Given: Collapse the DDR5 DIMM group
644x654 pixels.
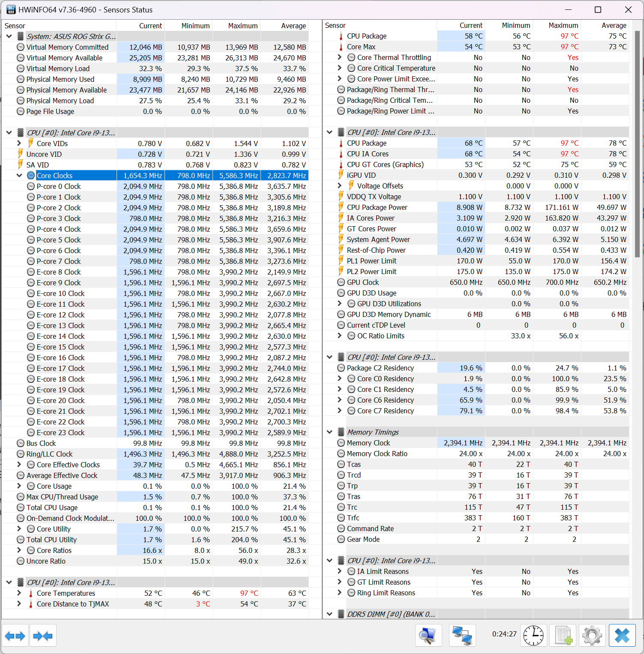Looking at the screenshot, I should (x=329, y=614).
